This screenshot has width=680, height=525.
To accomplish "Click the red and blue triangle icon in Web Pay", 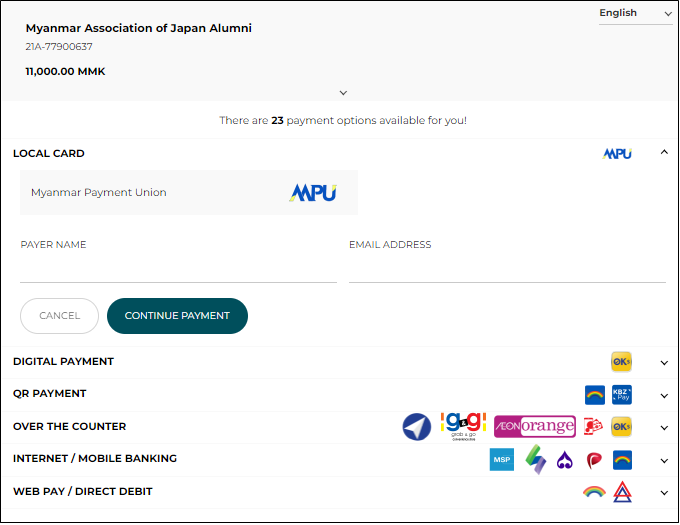I will [622, 492].
